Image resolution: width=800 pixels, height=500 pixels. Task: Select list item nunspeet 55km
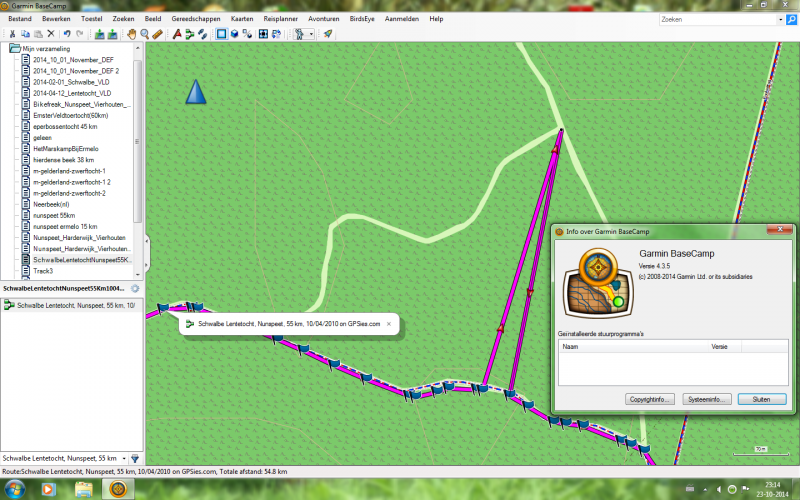click(54, 215)
